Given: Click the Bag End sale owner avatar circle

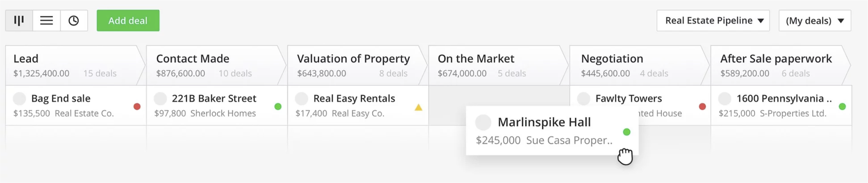Looking at the screenshot, I should pyautogui.click(x=20, y=98).
